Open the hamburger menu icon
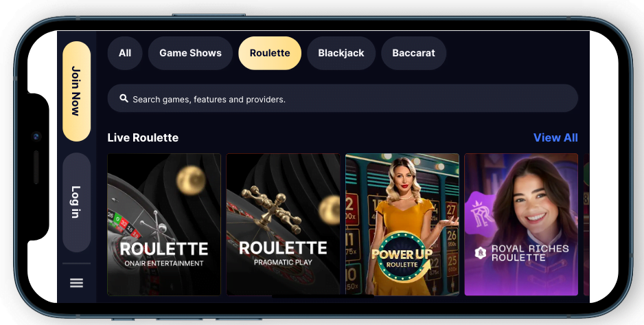Viewport: 644px width, 325px height. (x=76, y=282)
